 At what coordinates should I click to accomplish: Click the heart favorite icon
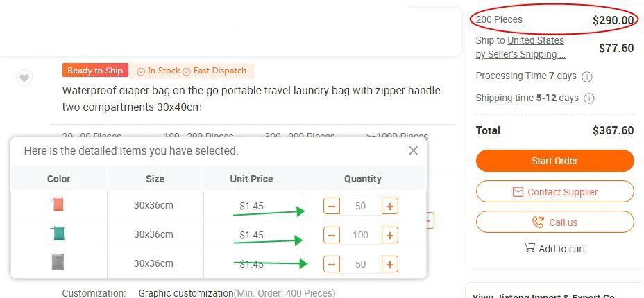(x=24, y=78)
